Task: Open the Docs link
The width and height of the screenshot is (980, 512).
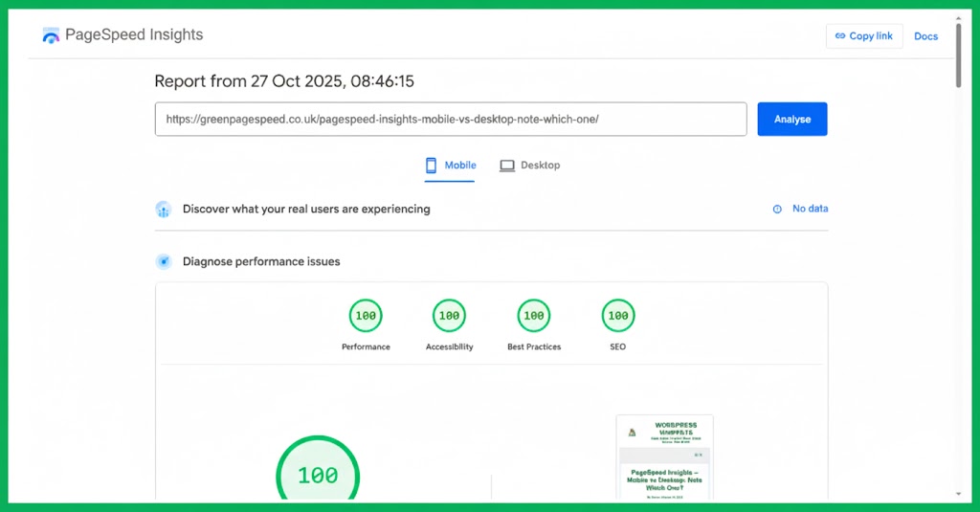Action: coord(925,36)
